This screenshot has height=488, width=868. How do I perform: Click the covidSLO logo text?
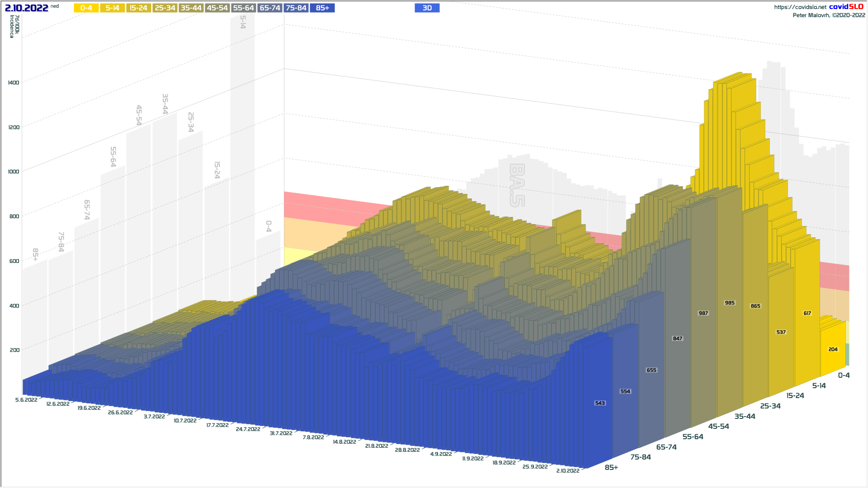coord(846,7)
